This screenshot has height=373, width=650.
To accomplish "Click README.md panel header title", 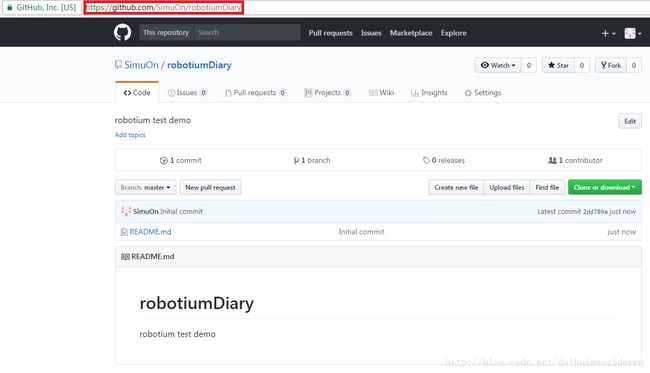I will pyautogui.click(x=153, y=257).
